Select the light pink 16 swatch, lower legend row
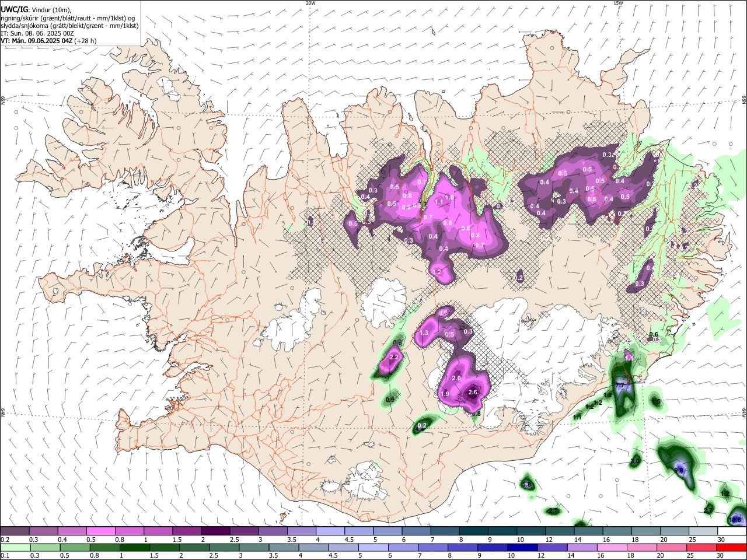This screenshot has width=747, height=560. [612, 547]
